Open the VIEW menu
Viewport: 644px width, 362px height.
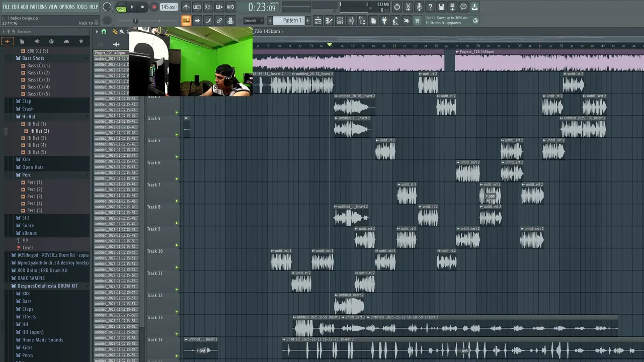(53, 7)
